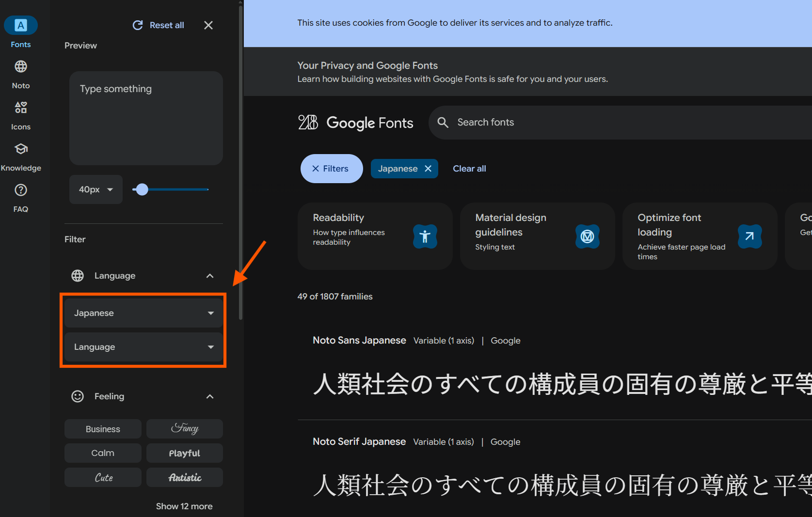Image resolution: width=812 pixels, height=517 pixels.
Task: Click the '49 of 1807 families' count text
Action: tap(335, 297)
